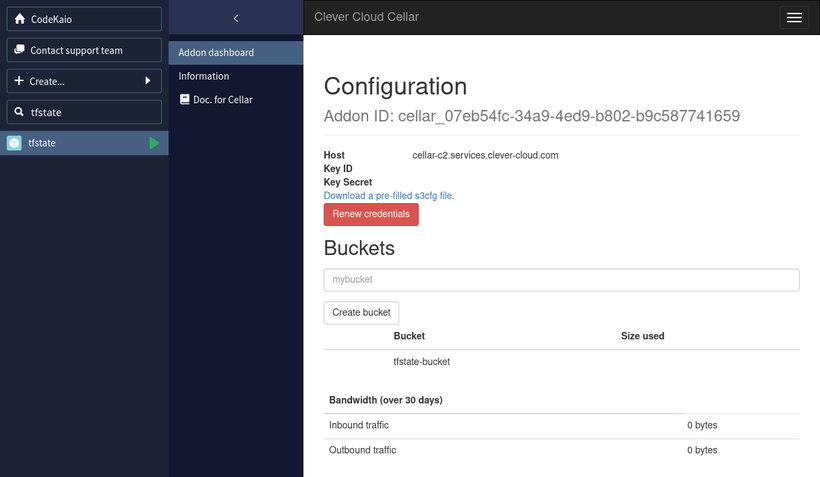820x477 pixels.
Task: Collapse the addon menu with the left chevron
Action: [236, 18]
